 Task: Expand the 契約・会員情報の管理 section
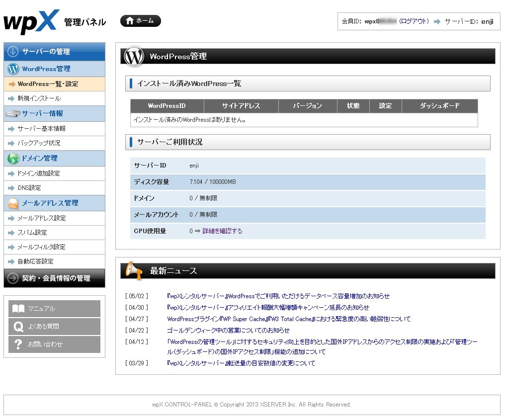point(55,278)
